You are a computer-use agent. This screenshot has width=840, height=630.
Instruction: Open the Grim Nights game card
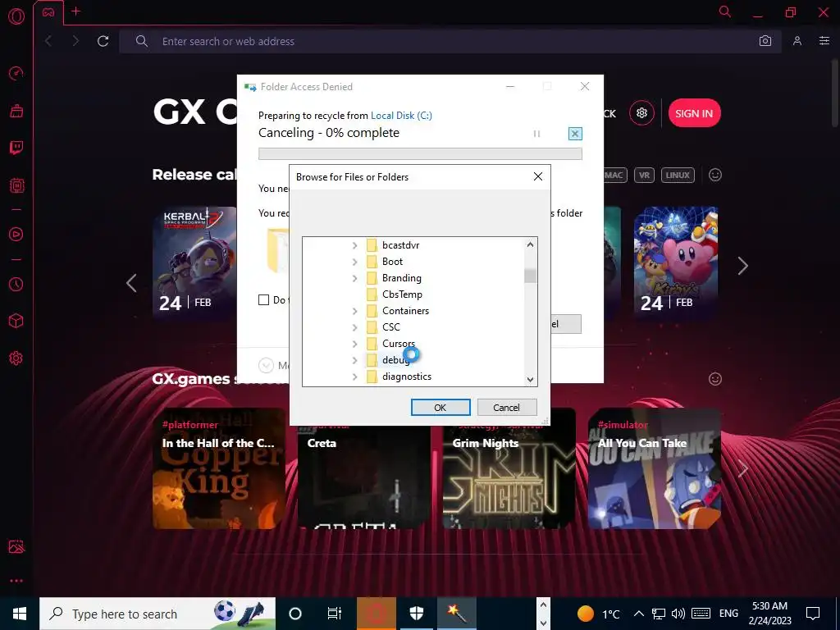(x=509, y=477)
